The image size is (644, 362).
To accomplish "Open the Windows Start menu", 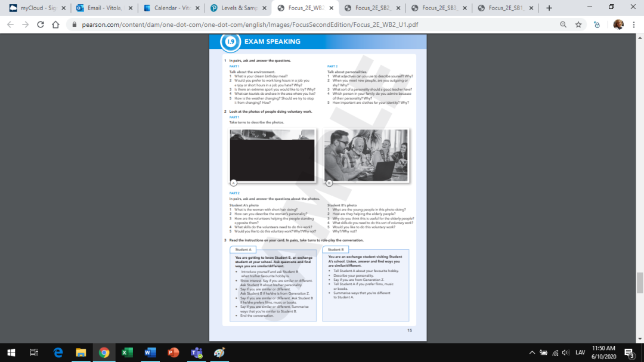I will click(11, 352).
